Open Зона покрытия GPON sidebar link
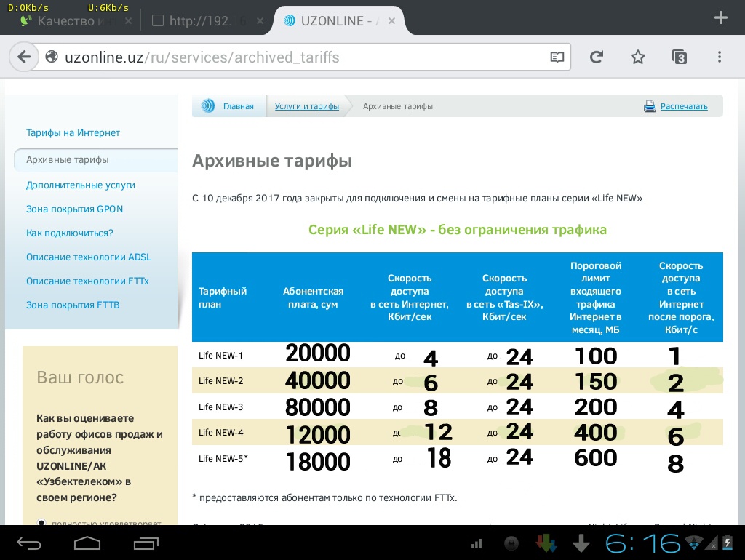The image size is (745, 560). [x=74, y=209]
